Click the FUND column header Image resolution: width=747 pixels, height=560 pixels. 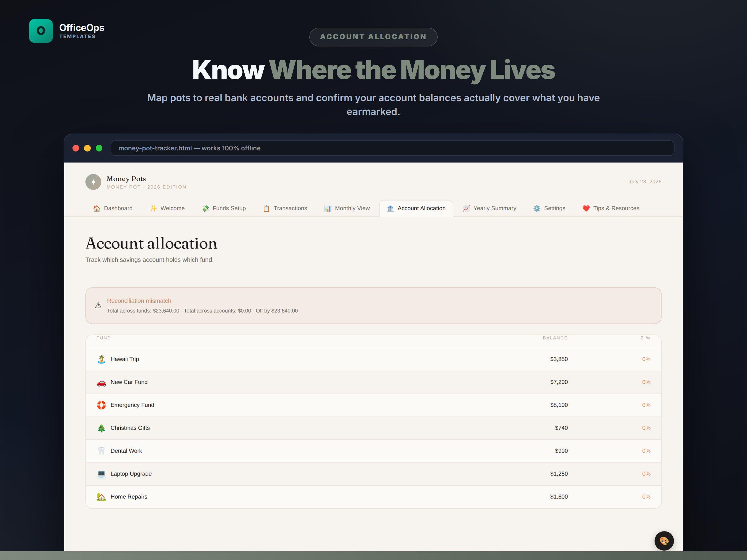[x=103, y=338]
